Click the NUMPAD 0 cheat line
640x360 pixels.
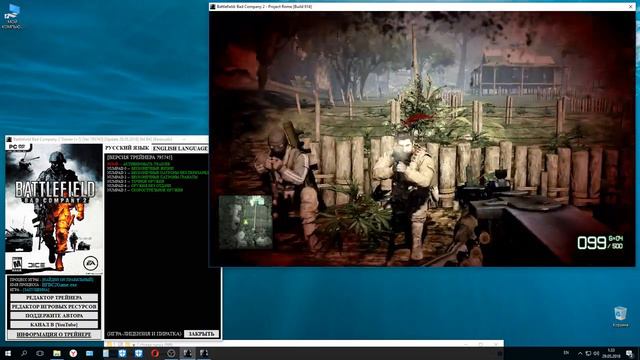point(140,168)
